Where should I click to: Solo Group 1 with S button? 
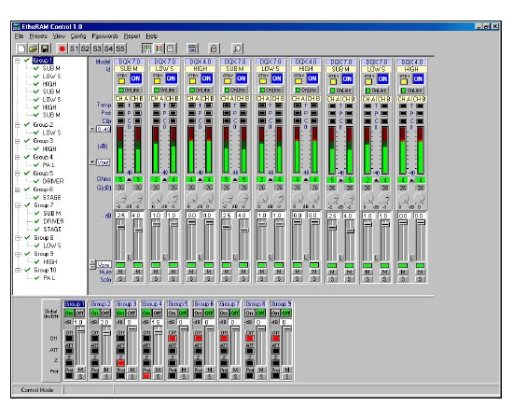(80, 376)
